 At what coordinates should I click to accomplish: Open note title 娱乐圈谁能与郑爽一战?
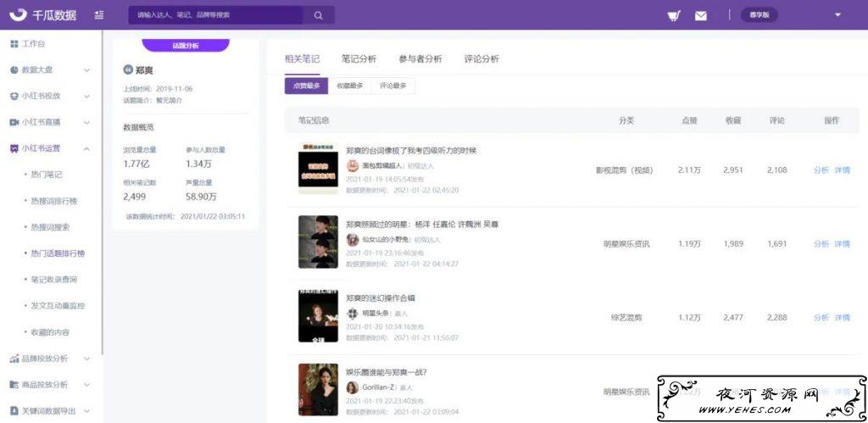coord(386,372)
